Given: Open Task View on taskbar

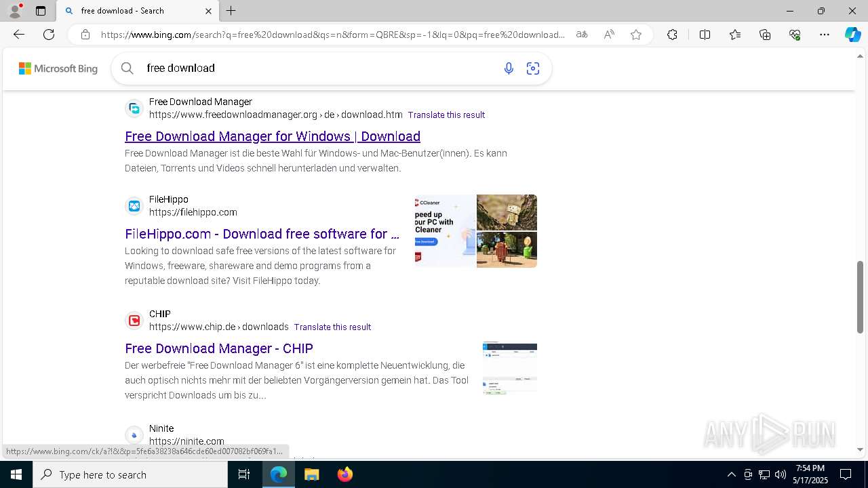Looking at the screenshot, I should tap(245, 474).
